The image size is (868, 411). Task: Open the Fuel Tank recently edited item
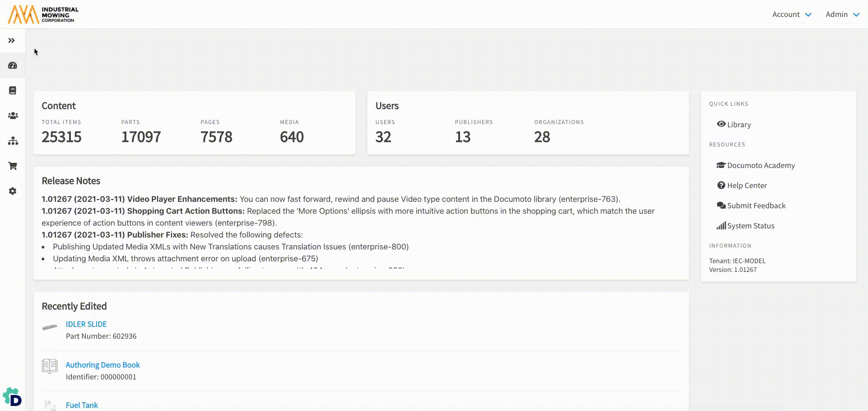(81, 405)
